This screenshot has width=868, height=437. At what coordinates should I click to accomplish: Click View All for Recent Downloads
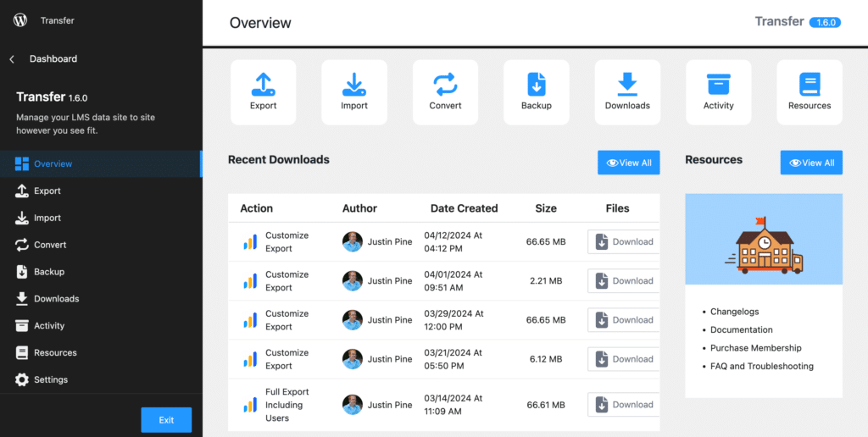628,163
